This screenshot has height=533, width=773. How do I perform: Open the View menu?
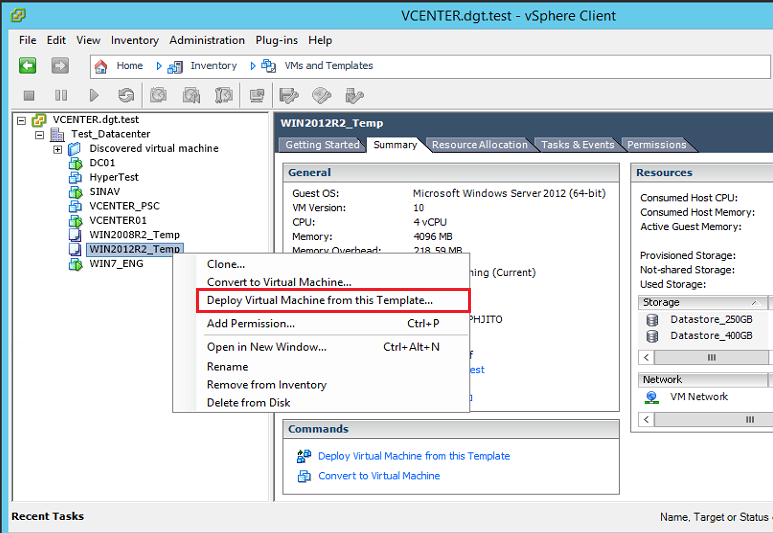[88, 40]
